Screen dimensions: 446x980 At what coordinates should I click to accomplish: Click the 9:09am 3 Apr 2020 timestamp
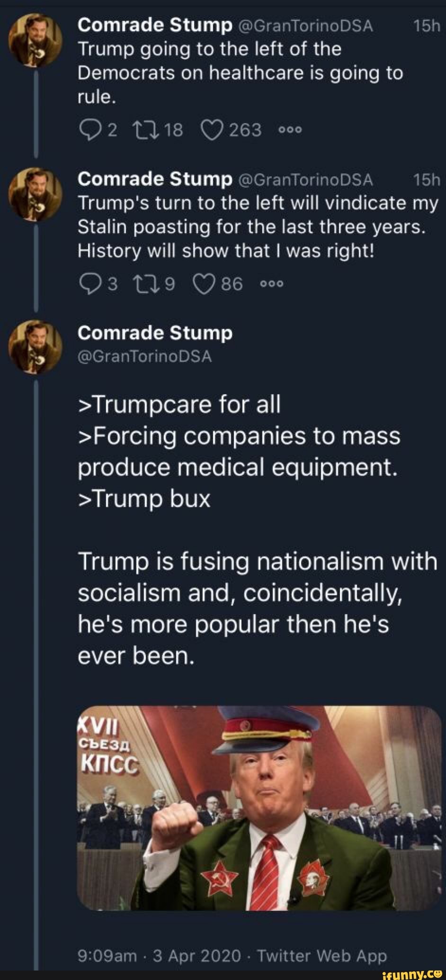(160, 955)
